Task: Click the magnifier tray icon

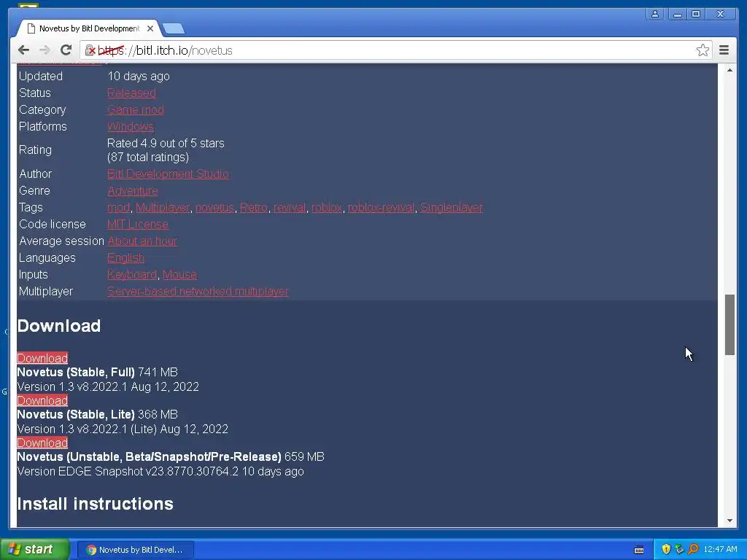Action: [x=693, y=550]
